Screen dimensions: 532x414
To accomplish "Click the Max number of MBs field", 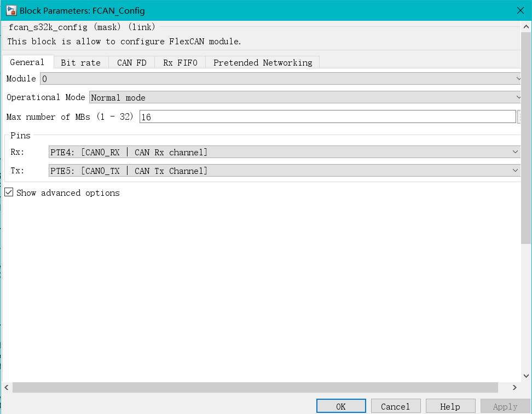I will pos(327,117).
